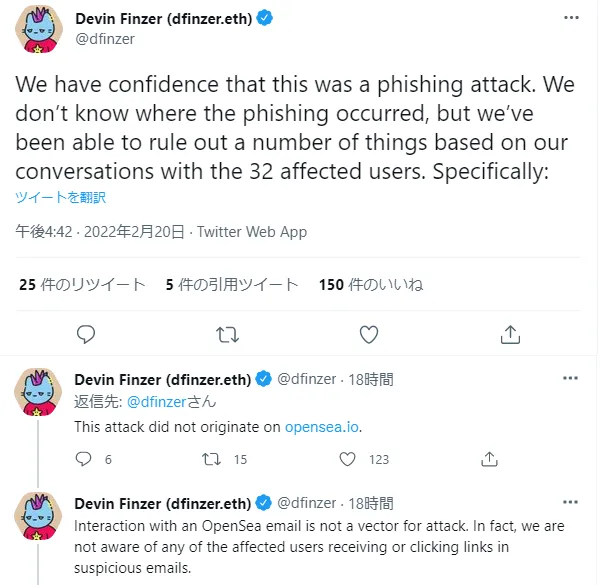The width and height of the screenshot is (600, 585).
Task: Translate tweet via ツイートを翻訳 link
Action: click(60, 197)
